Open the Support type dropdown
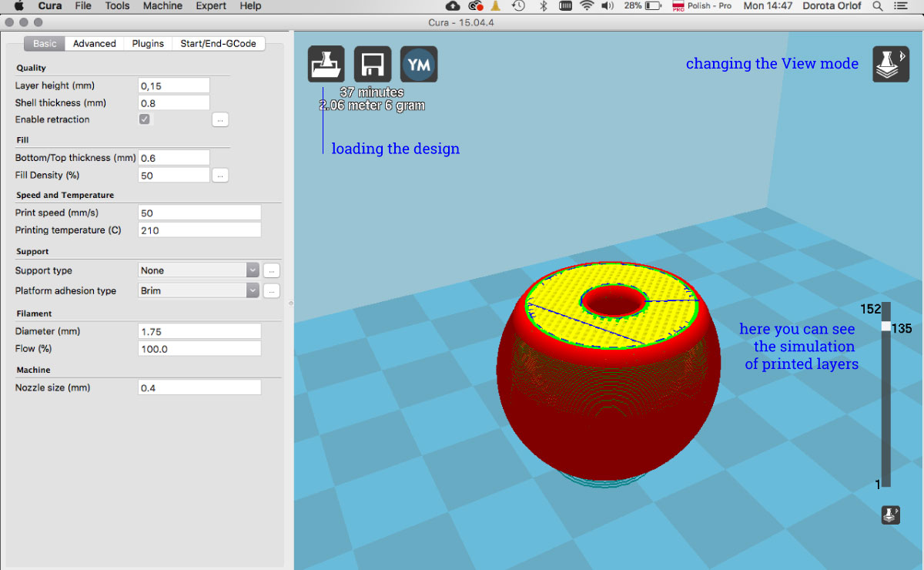Viewport: 924px width, 570px height. tap(199, 270)
